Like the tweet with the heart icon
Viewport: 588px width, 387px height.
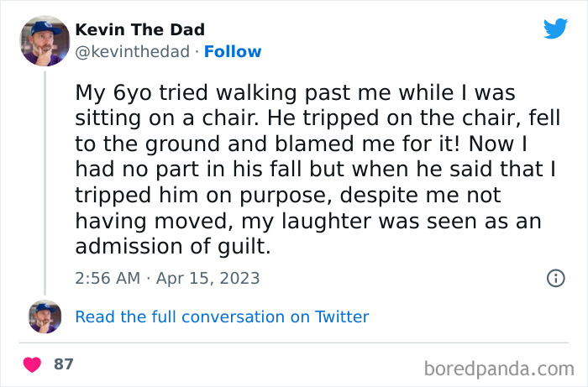point(33,364)
